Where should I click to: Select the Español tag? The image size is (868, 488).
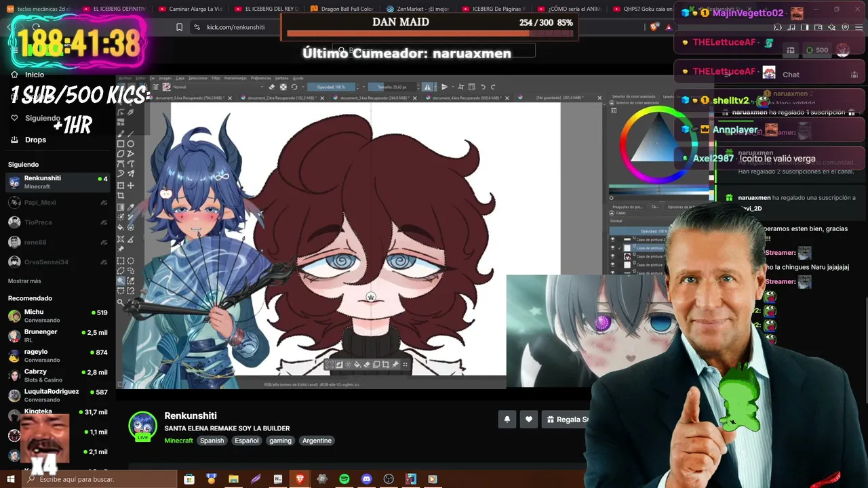247,441
